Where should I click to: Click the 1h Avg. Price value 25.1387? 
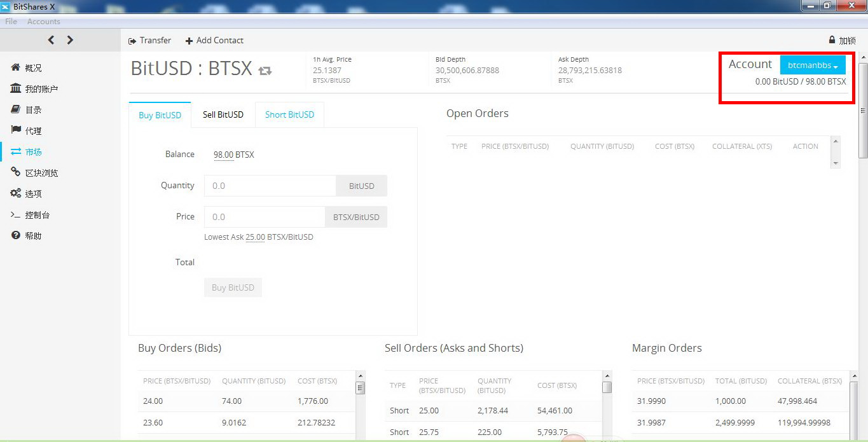[x=327, y=71]
